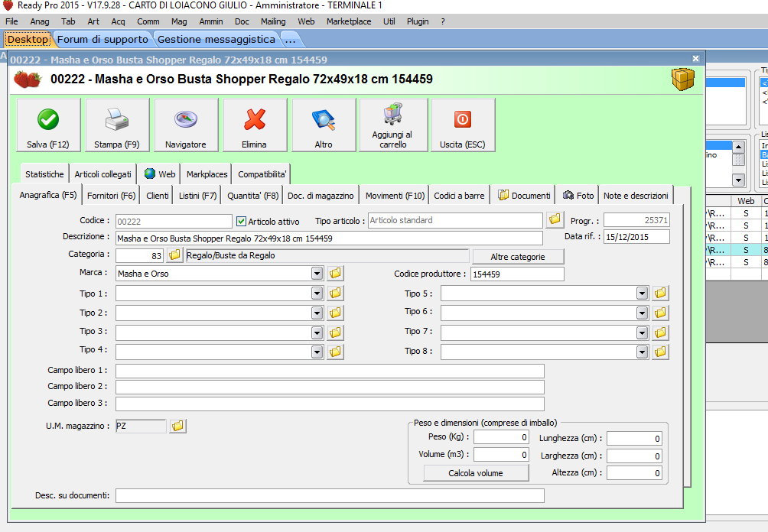Viewport: 768px width, 532px height.
Task: Expand the Tipo 3 dropdown
Action: click(x=317, y=332)
